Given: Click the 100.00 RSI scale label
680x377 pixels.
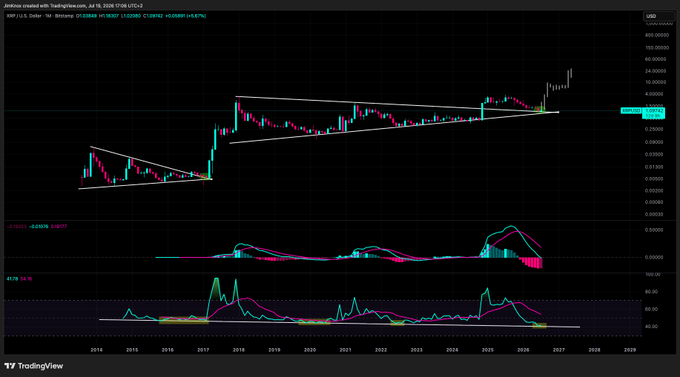Looking at the screenshot, I should click(x=653, y=275).
